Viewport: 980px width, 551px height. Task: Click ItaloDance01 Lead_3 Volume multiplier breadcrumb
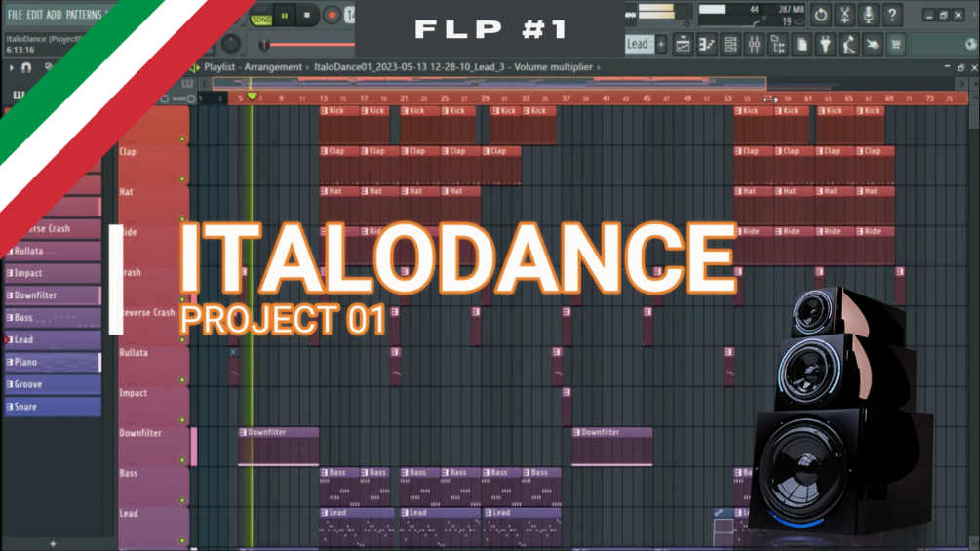pyautogui.click(x=453, y=67)
